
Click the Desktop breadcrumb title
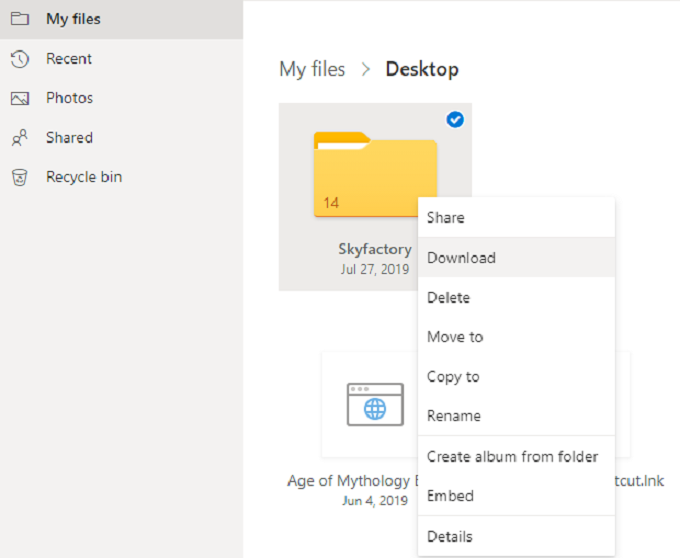422,69
